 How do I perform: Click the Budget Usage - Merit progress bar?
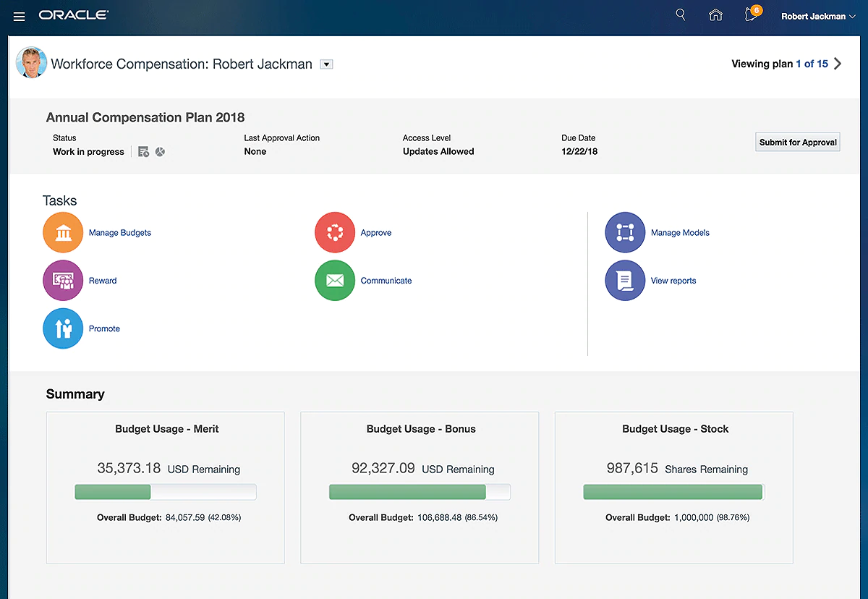pos(166,493)
